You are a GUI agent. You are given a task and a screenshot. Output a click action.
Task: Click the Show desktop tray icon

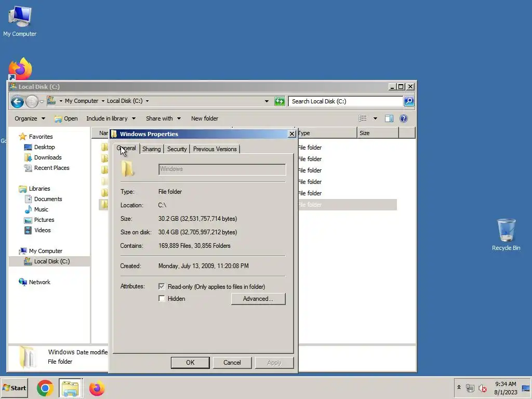[x=526, y=388]
